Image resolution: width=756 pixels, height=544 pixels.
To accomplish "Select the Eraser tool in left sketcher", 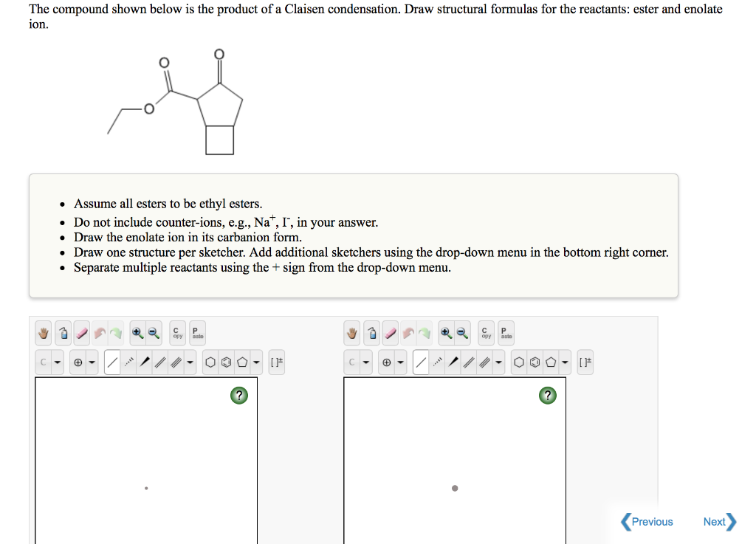I will pos(81,333).
